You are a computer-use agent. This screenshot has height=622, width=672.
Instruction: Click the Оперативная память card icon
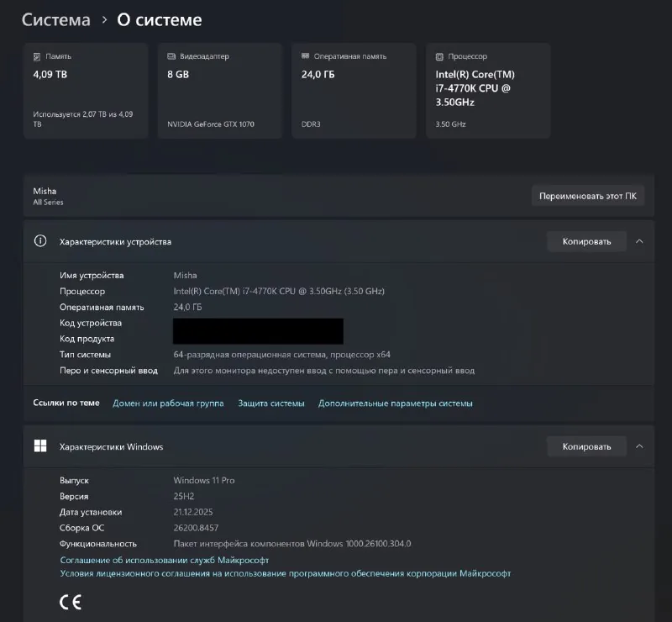click(x=305, y=55)
